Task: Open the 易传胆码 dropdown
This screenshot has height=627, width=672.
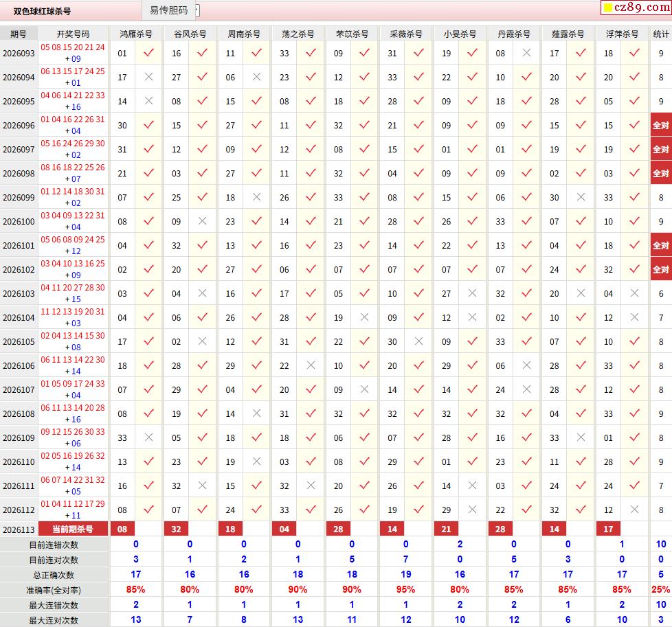Action: 171,10
